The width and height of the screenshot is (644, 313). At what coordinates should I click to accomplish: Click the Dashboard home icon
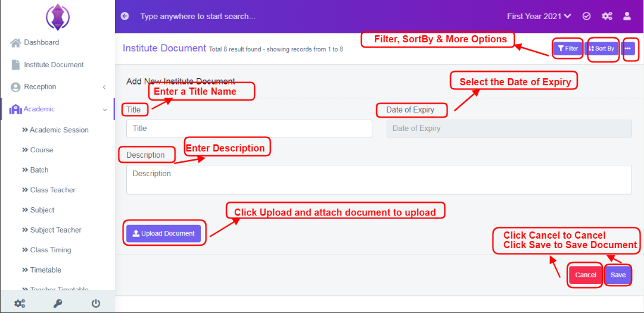15,43
